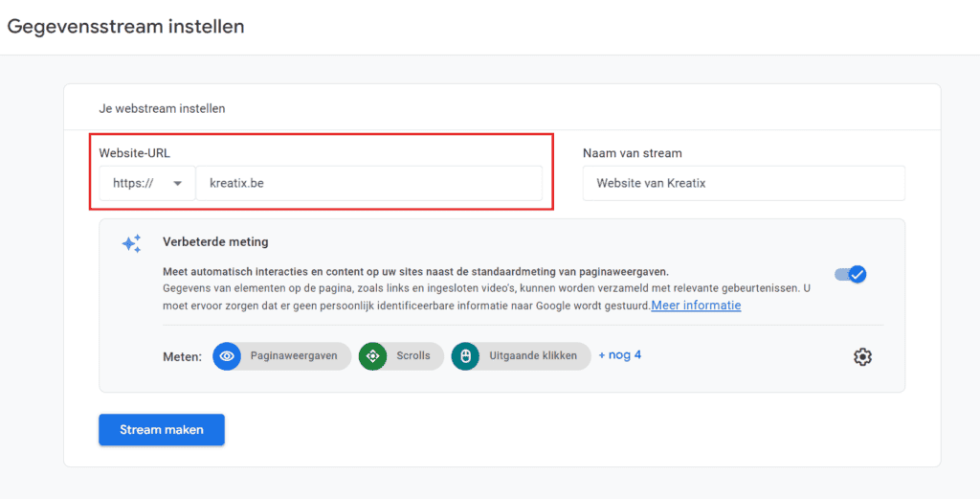Select the 'Uitgaande klikken' chip label
Screen dimensions: 980x499
(533, 356)
